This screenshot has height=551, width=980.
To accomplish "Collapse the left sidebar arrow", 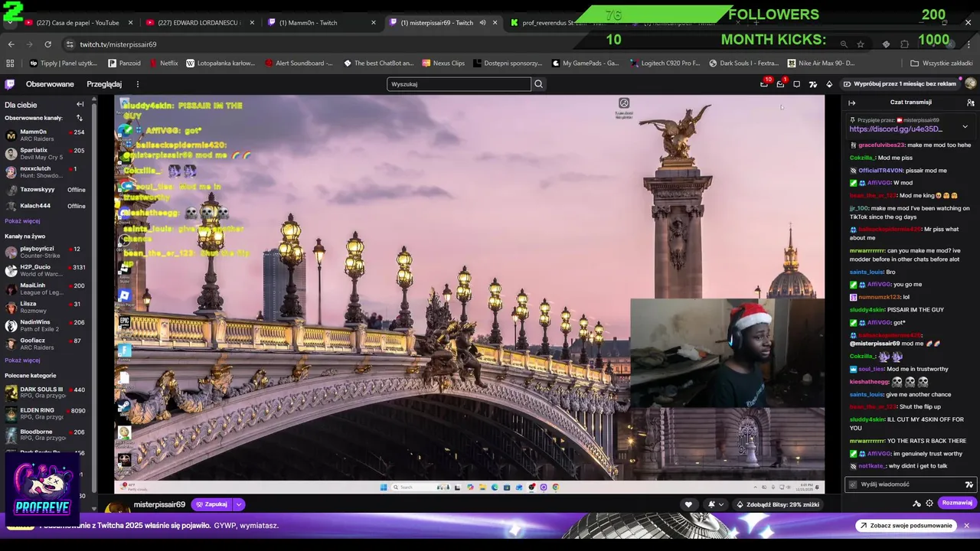I will 80,104.
